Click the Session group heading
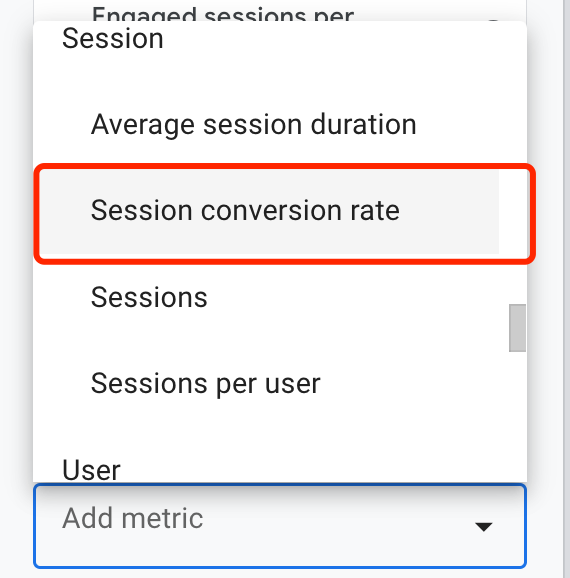570x578 pixels. point(112,39)
